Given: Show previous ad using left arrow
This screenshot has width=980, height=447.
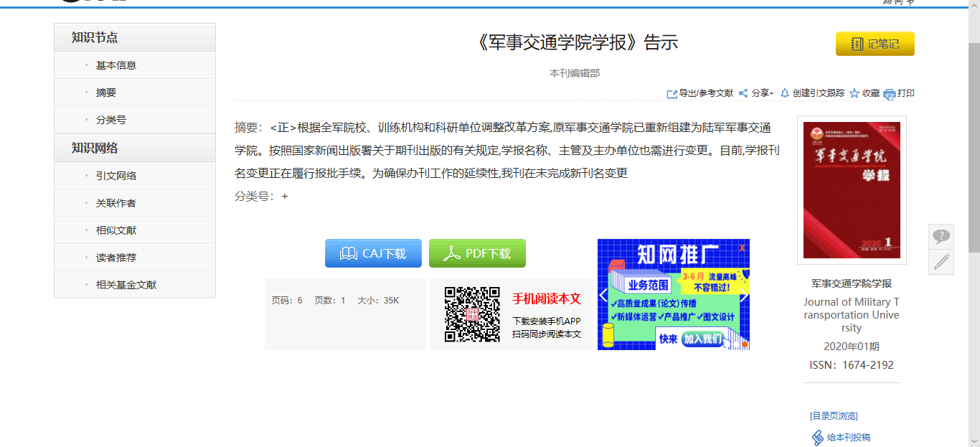Looking at the screenshot, I should pos(603,295).
